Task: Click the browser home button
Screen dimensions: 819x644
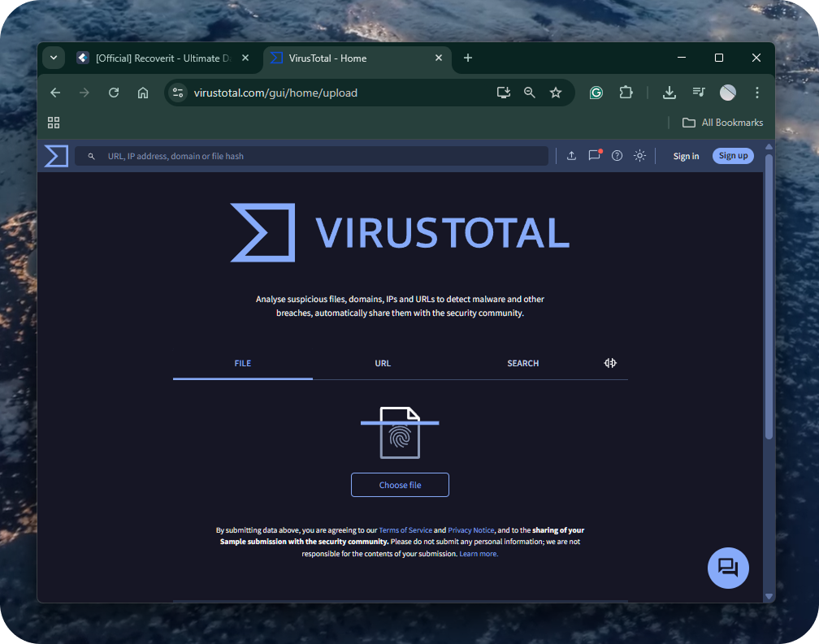Action: pyautogui.click(x=143, y=93)
